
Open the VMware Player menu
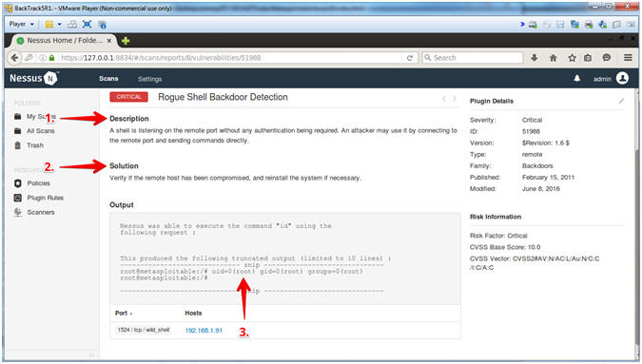click(x=21, y=24)
